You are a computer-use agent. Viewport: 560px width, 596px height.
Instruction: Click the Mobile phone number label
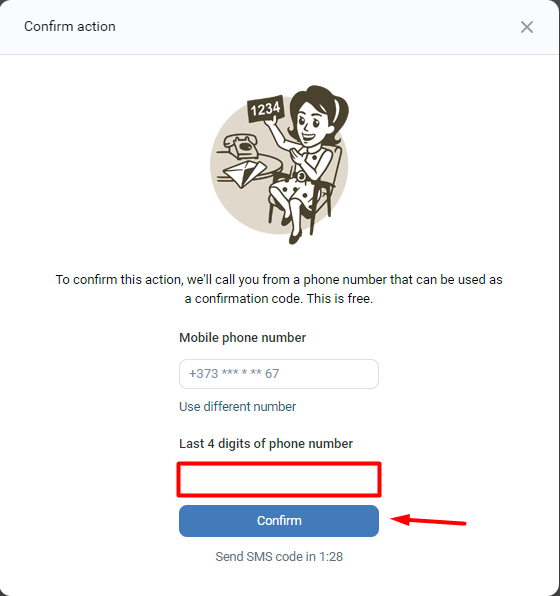tap(242, 338)
